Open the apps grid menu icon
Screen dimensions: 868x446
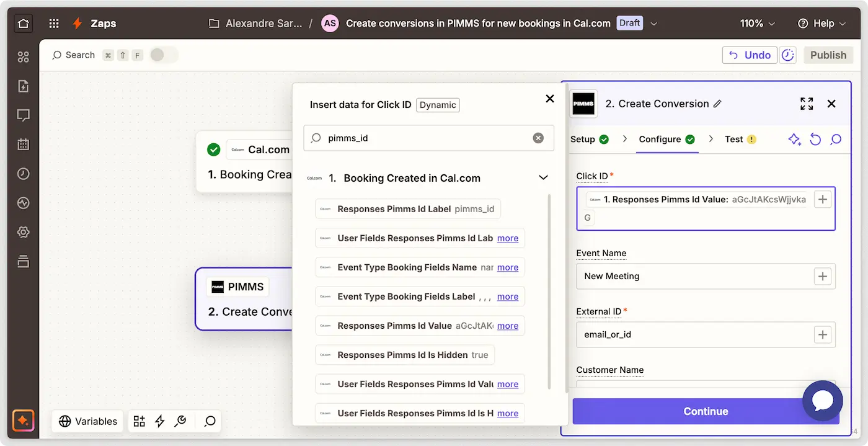[x=54, y=24]
